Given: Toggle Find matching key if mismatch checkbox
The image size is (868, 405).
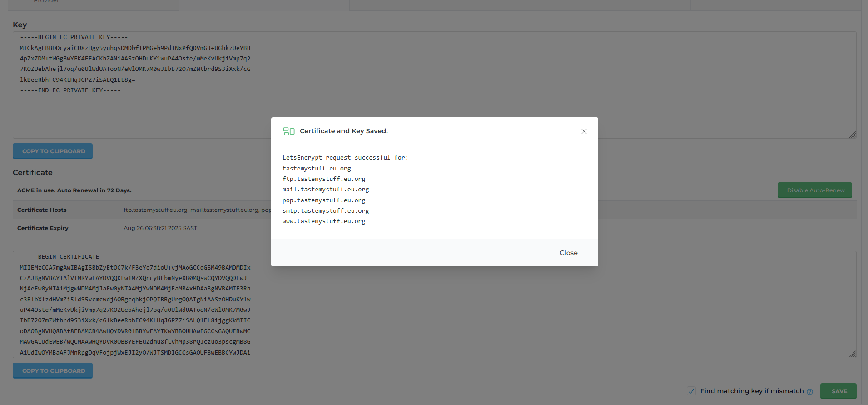Looking at the screenshot, I should click(691, 391).
